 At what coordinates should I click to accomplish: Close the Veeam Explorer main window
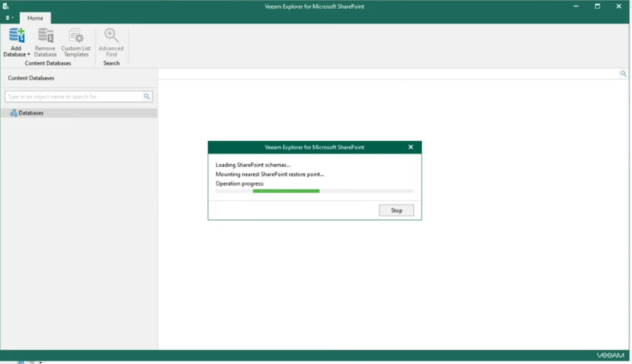point(619,6)
